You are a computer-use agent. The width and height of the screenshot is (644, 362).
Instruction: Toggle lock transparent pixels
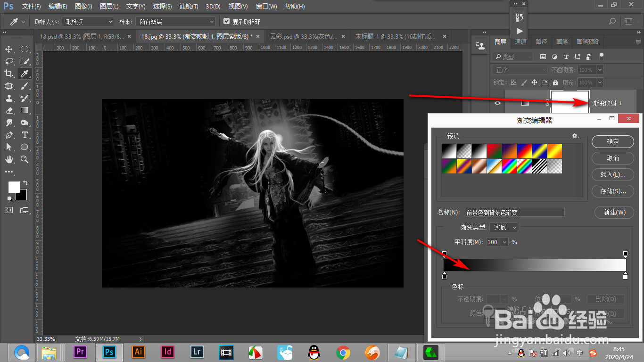coord(514,82)
